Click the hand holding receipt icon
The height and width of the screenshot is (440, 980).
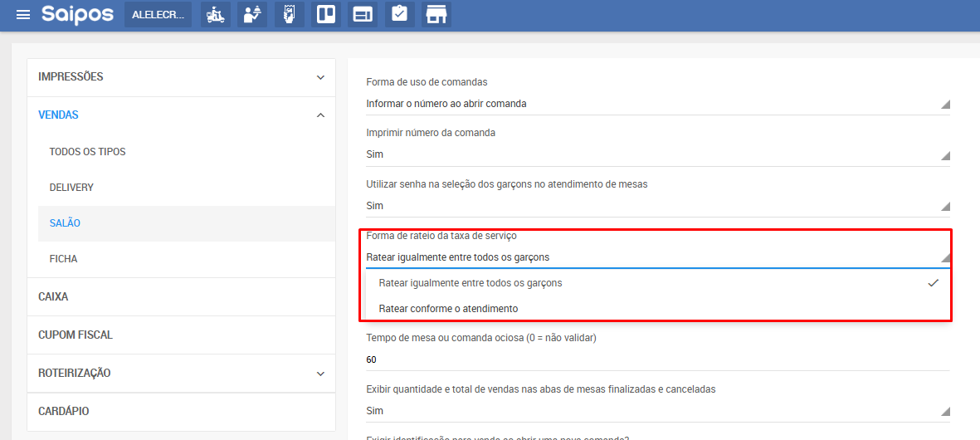[x=289, y=15]
